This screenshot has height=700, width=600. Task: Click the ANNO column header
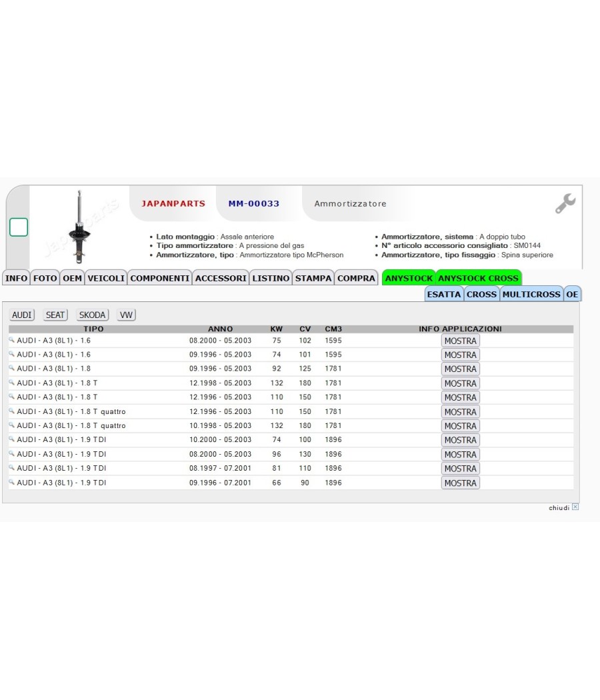click(x=220, y=329)
